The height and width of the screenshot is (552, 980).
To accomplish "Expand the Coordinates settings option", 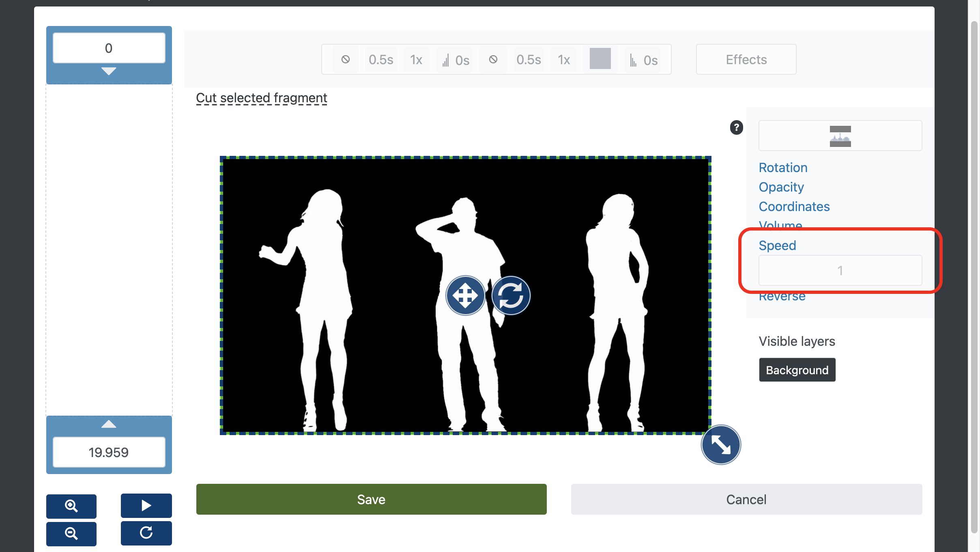I will pyautogui.click(x=793, y=206).
